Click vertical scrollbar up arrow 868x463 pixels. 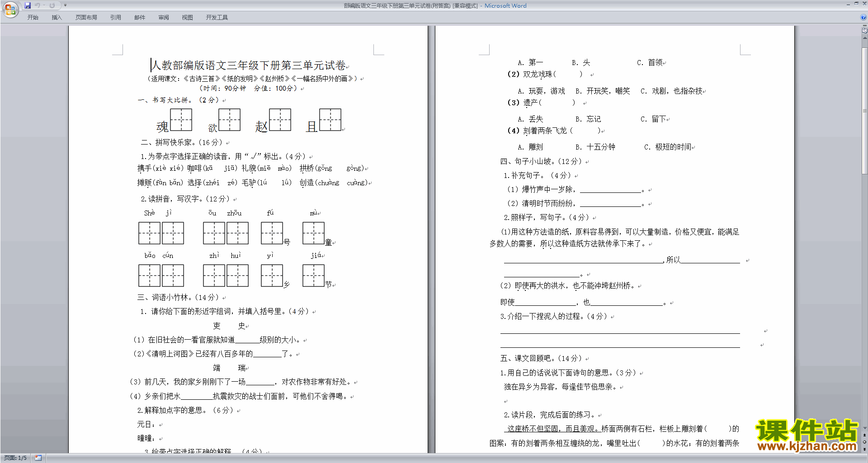click(x=865, y=38)
